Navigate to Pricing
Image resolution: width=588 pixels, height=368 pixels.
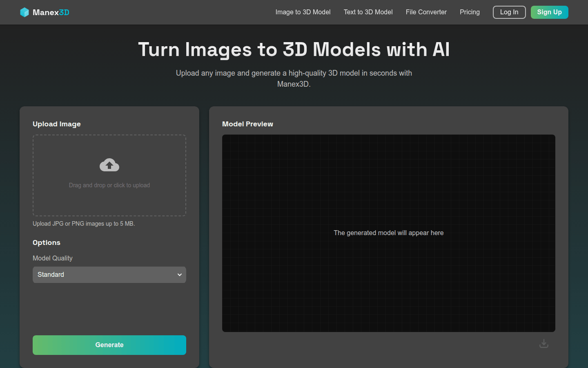(x=470, y=12)
